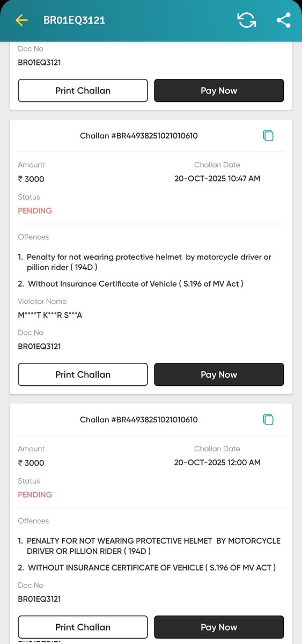Viewport: 302px width, 644px height.
Task: Copy challan number dated 12:00 AM
Action: (x=268, y=420)
